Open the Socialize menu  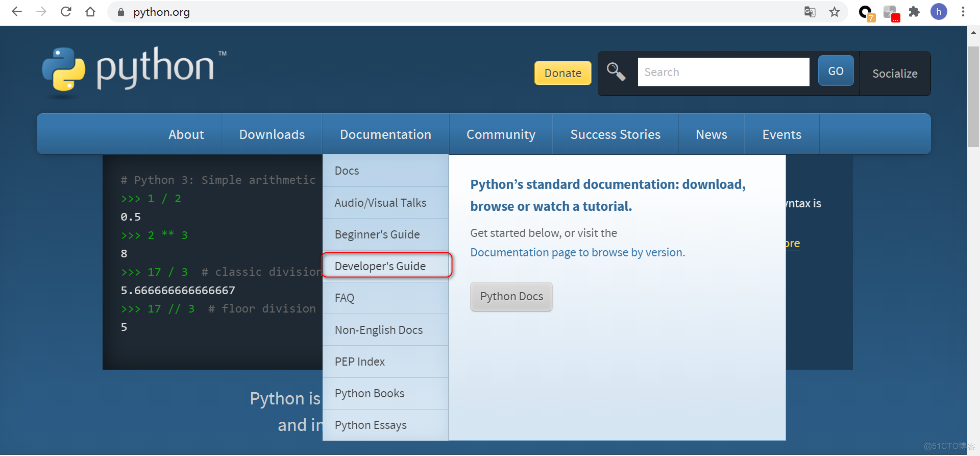coord(895,74)
